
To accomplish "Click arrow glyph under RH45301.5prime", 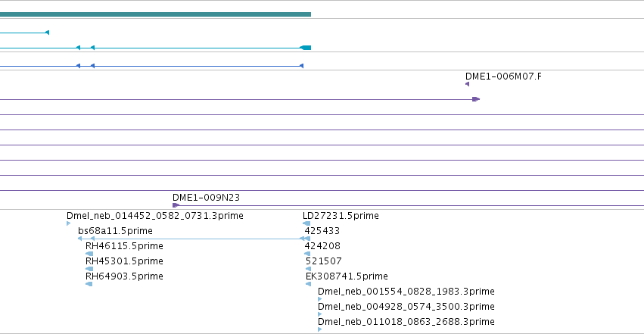I will (x=89, y=269).
